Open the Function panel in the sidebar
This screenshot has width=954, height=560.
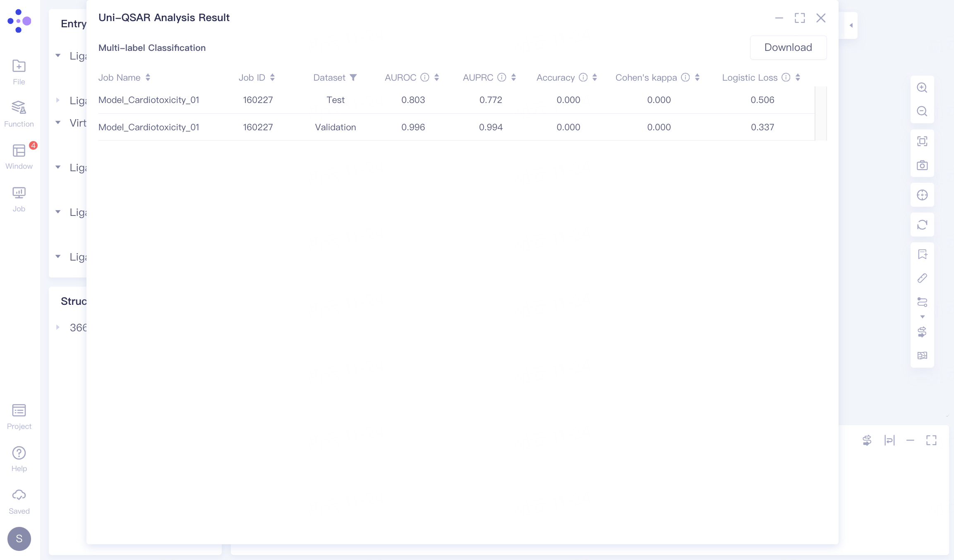(19, 113)
